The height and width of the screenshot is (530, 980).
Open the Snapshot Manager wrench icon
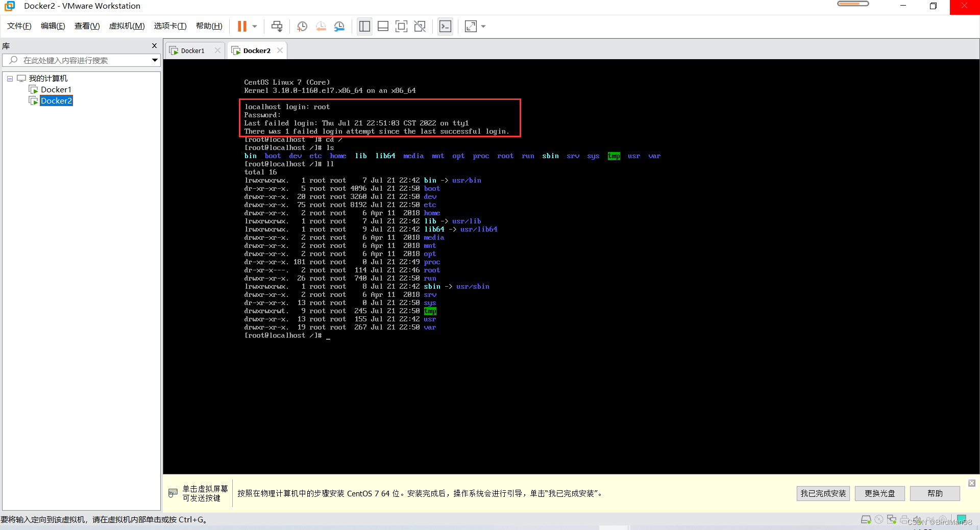pyautogui.click(x=339, y=27)
